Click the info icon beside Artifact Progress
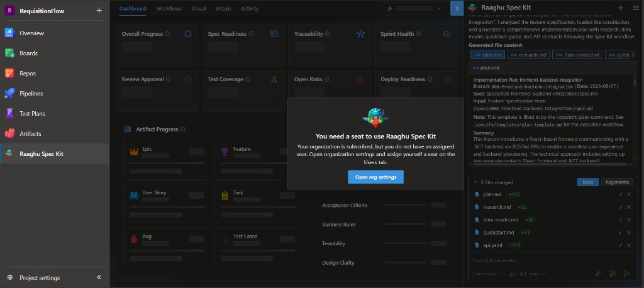 tap(183, 129)
